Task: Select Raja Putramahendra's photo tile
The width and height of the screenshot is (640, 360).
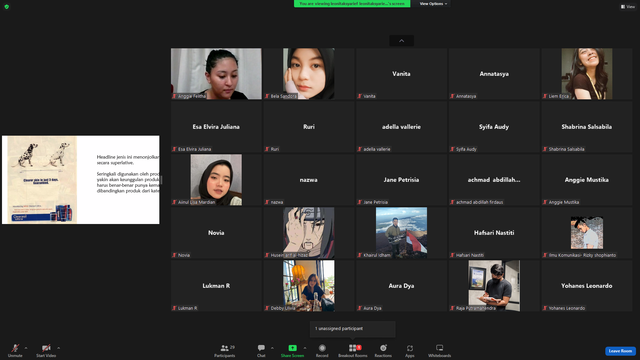Action: (494, 286)
